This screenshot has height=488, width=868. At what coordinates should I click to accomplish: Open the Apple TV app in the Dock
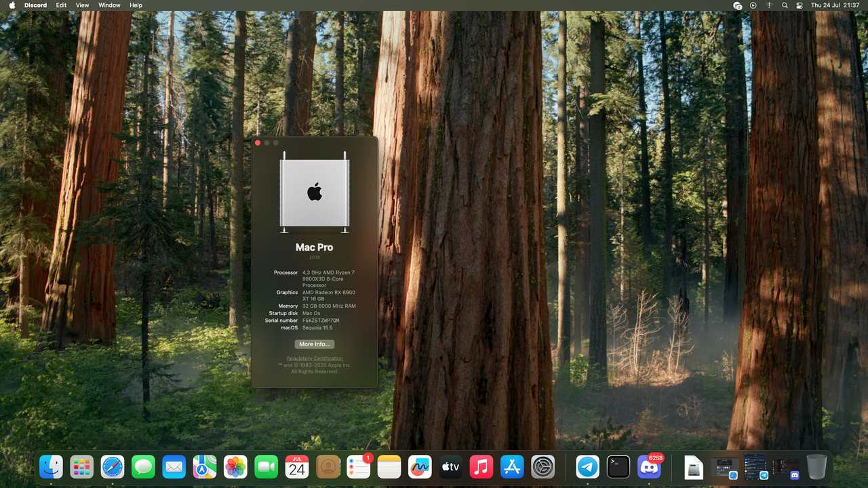click(x=451, y=467)
